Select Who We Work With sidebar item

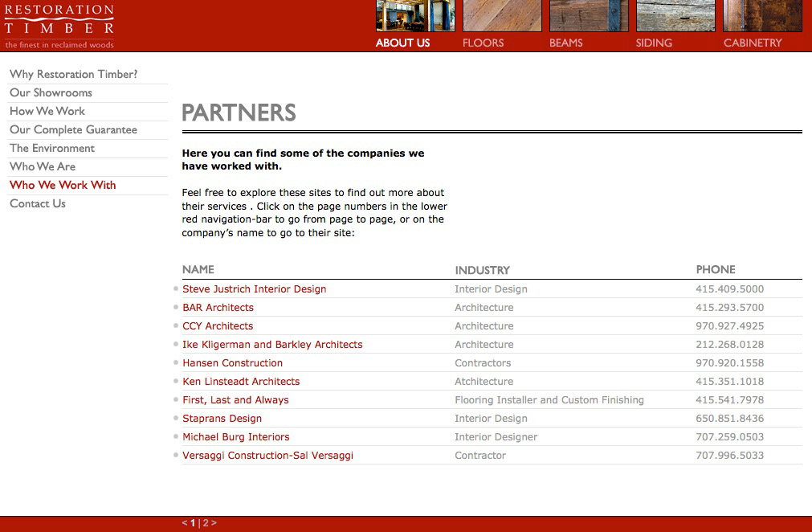click(63, 186)
